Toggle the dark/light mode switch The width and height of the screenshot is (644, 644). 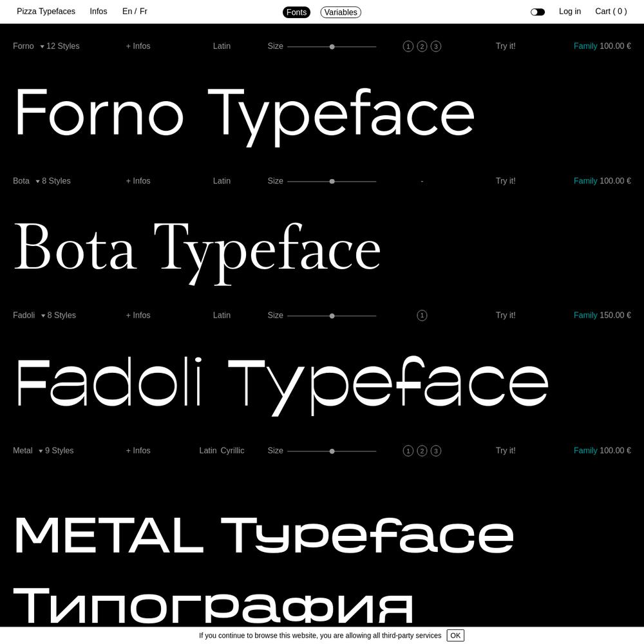point(538,12)
